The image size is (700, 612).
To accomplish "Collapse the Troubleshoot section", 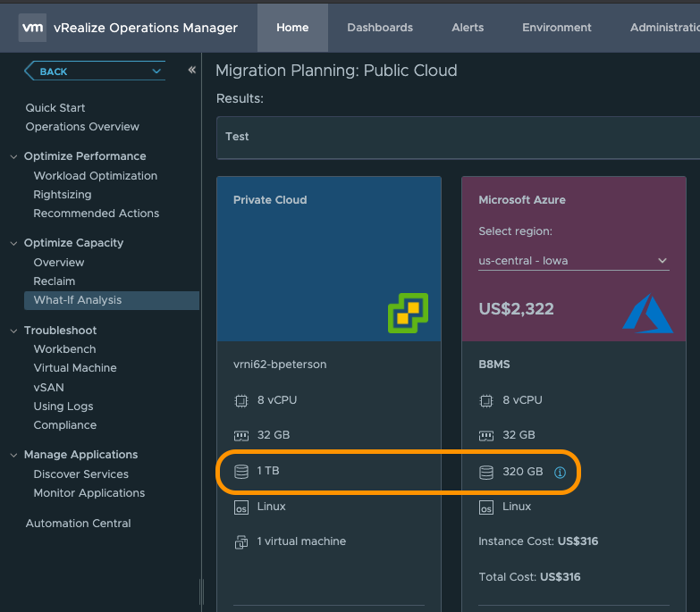I will pyautogui.click(x=13, y=331).
